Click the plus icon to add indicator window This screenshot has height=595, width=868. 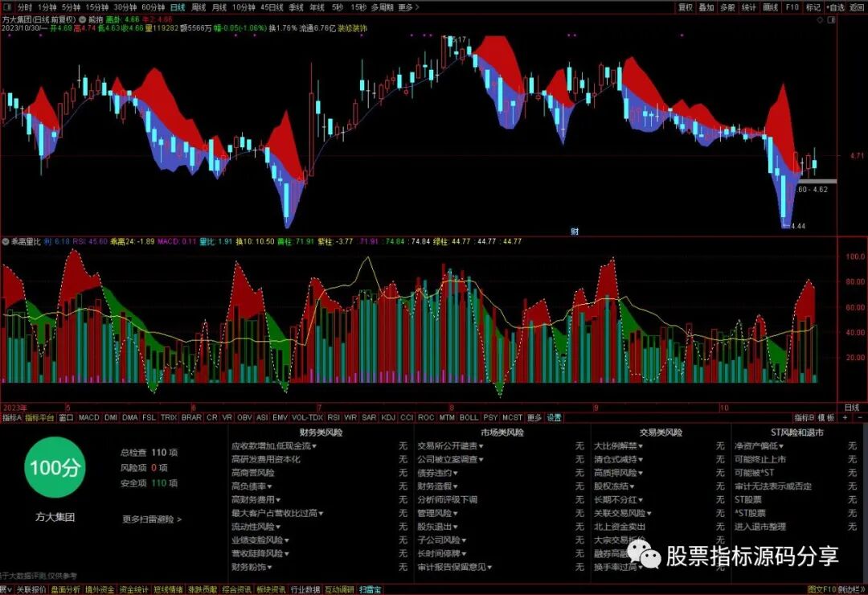pos(845,418)
